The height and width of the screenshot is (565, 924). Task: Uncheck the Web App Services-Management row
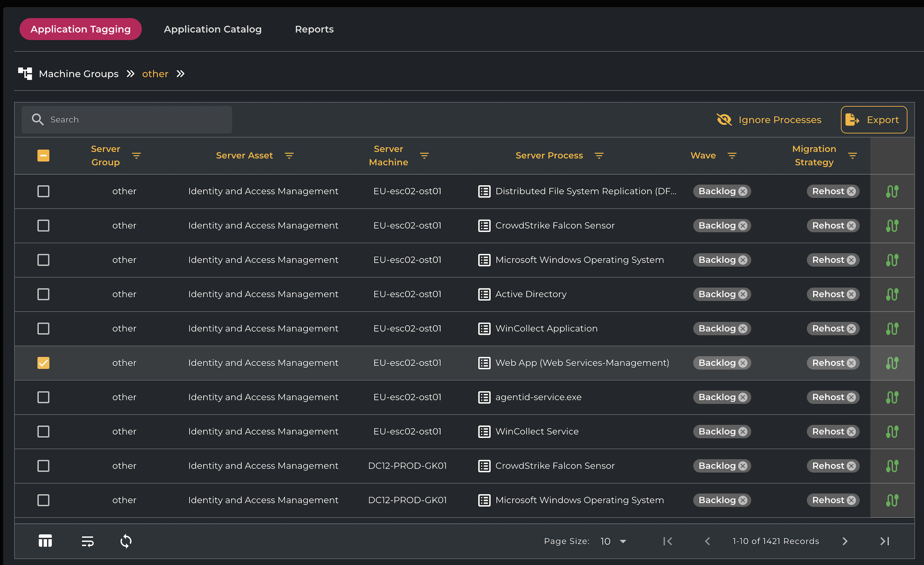pyautogui.click(x=44, y=363)
